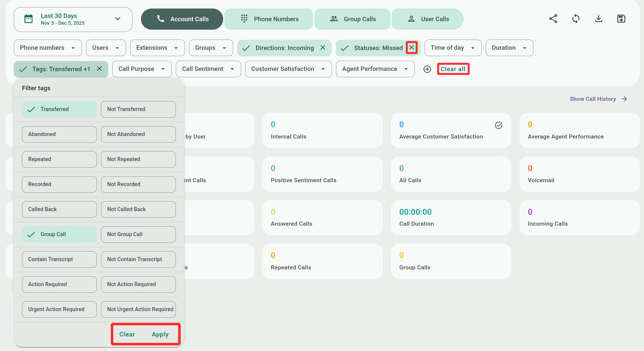Switch to the User Calls tab
Screen dimensions: 644x351
pos(427,19)
